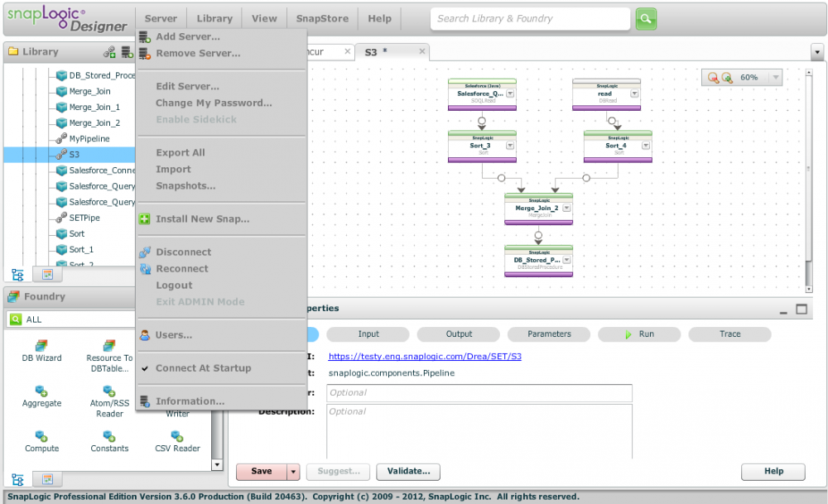Image resolution: width=828 pixels, height=504 pixels.
Task: Maximize the Properties panel
Action: click(x=802, y=310)
